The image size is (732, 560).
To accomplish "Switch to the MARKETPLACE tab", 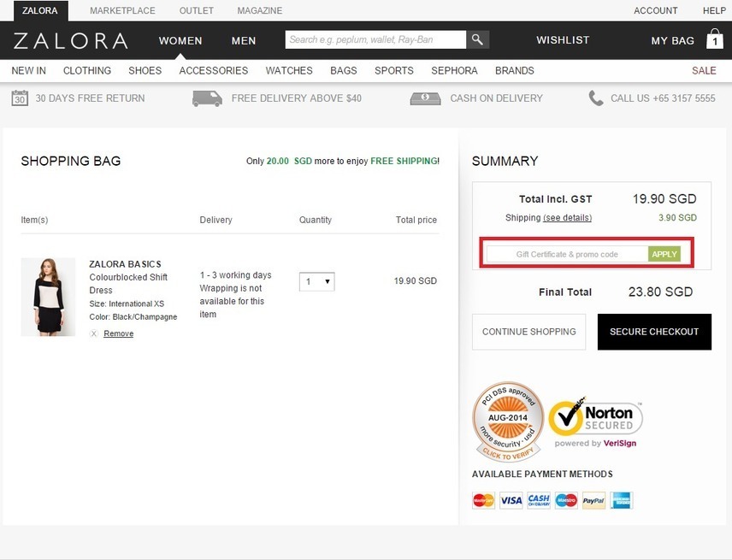I will [x=122, y=11].
